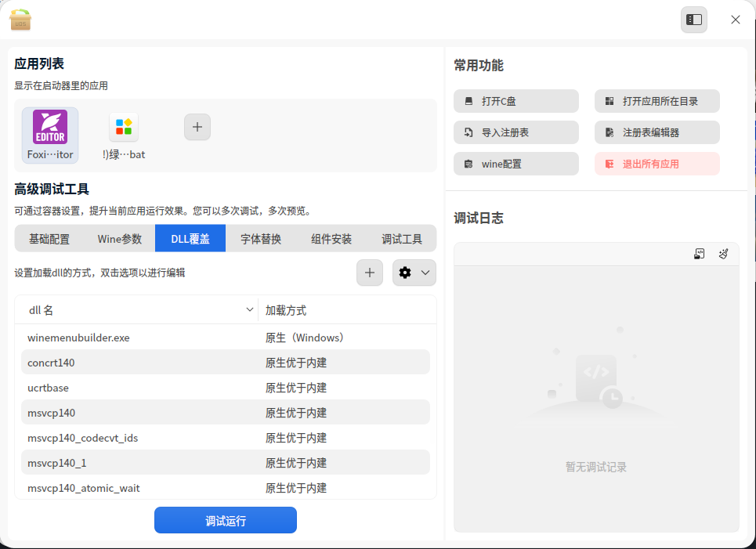Clear the debug log

point(723,254)
